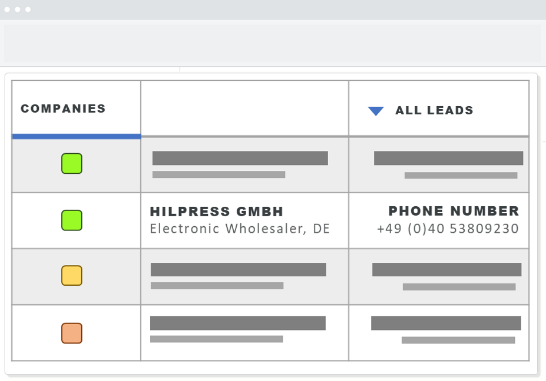Open the Hilpress GmbH company name
546x381 pixels.
[217, 211]
